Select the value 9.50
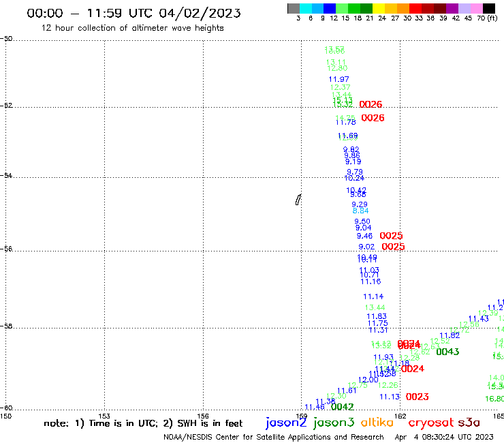This screenshot has width=504, height=443. pyautogui.click(x=362, y=221)
